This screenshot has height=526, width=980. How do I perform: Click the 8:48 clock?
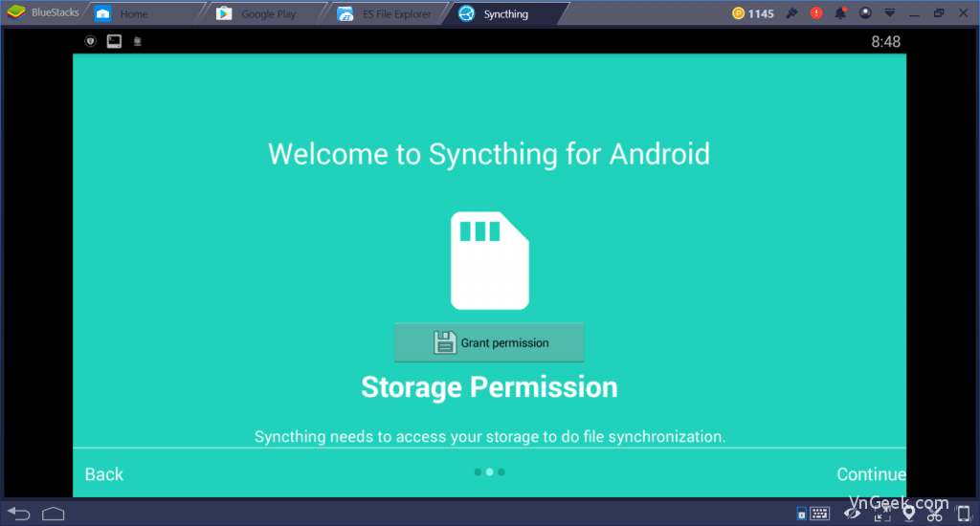point(885,42)
